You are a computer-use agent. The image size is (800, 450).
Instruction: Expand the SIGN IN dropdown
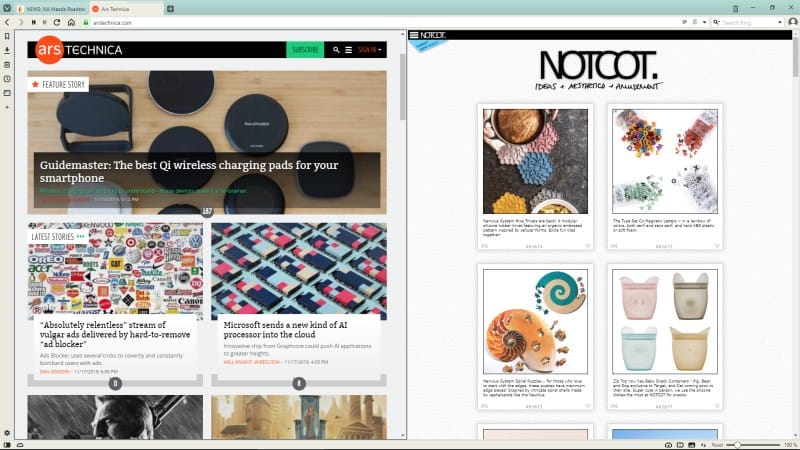[x=370, y=49]
